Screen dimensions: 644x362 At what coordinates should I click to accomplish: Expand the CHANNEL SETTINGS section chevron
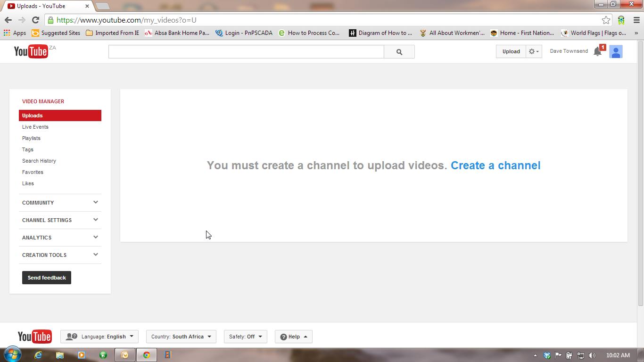(96, 220)
